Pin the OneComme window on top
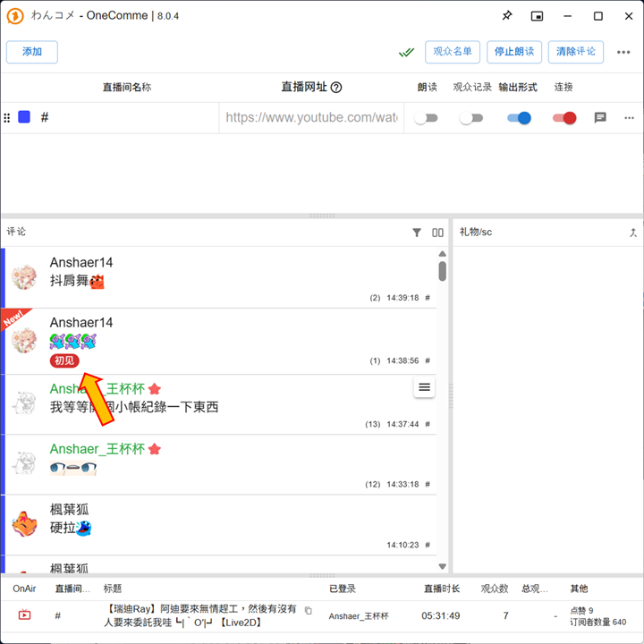 [507, 16]
